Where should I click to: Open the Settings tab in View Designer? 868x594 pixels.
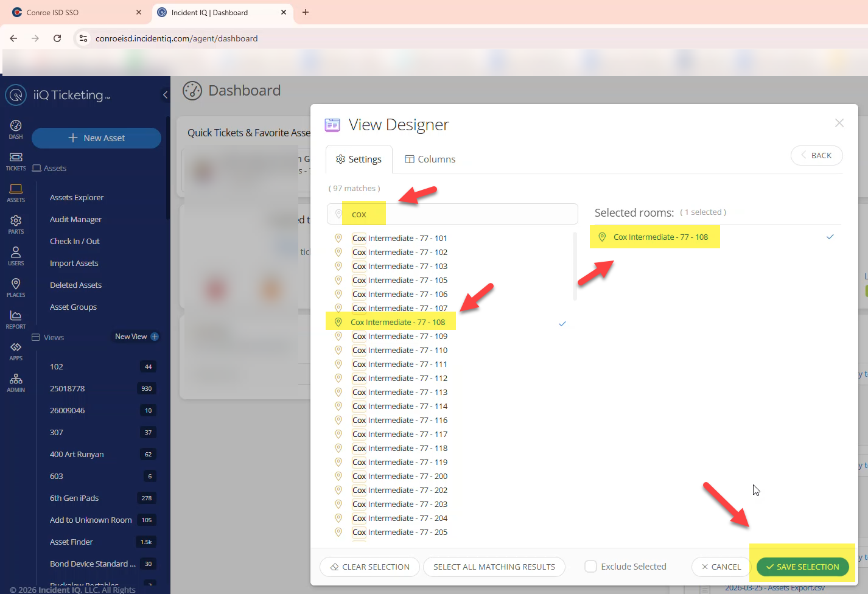(359, 159)
